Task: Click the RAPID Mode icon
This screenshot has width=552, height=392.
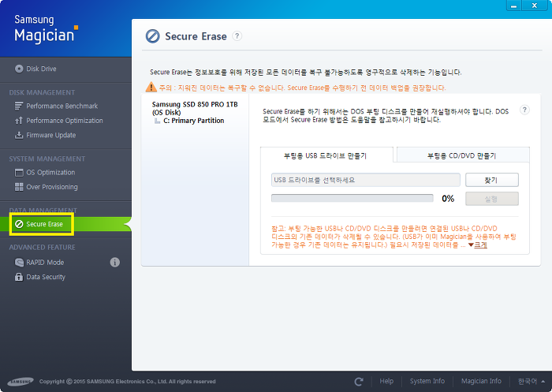Action: pos(19,263)
